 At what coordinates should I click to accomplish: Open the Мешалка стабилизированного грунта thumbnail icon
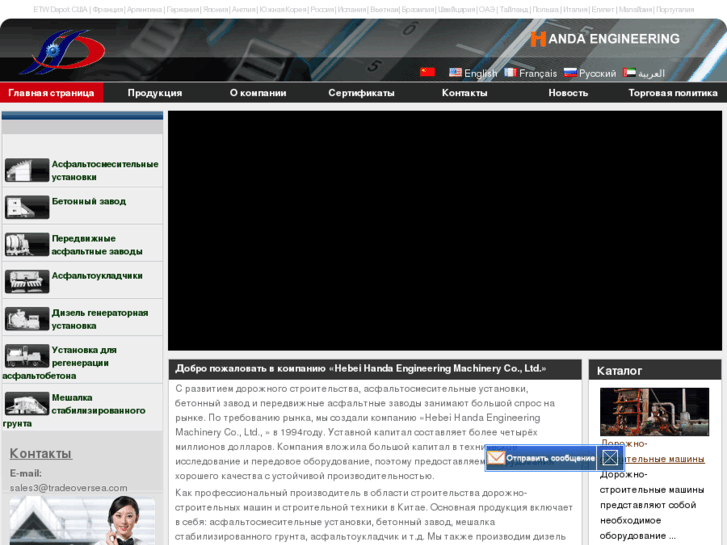pyautogui.click(x=27, y=403)
